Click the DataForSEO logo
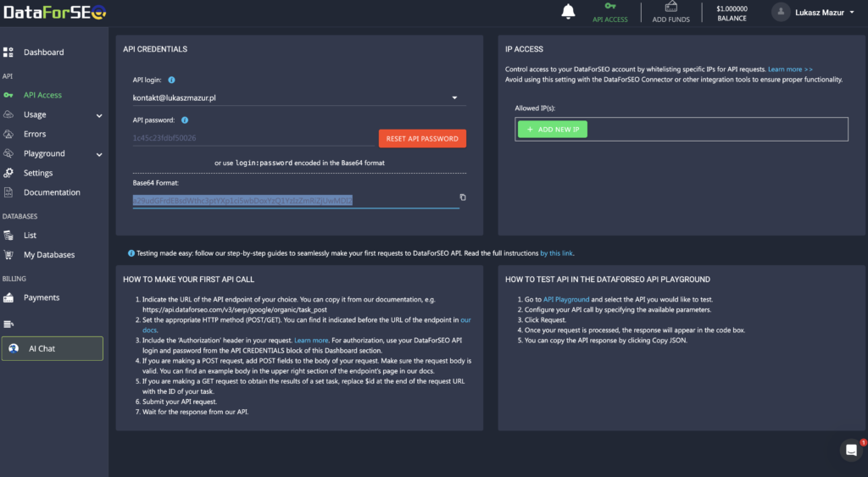This screenshot has height=477, width=868. (x=54, y=12)
